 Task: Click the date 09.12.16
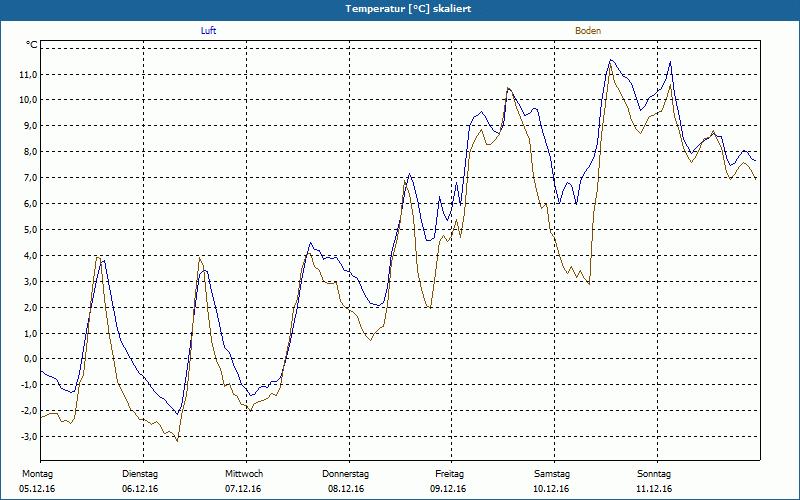click(x=448, y=489)
